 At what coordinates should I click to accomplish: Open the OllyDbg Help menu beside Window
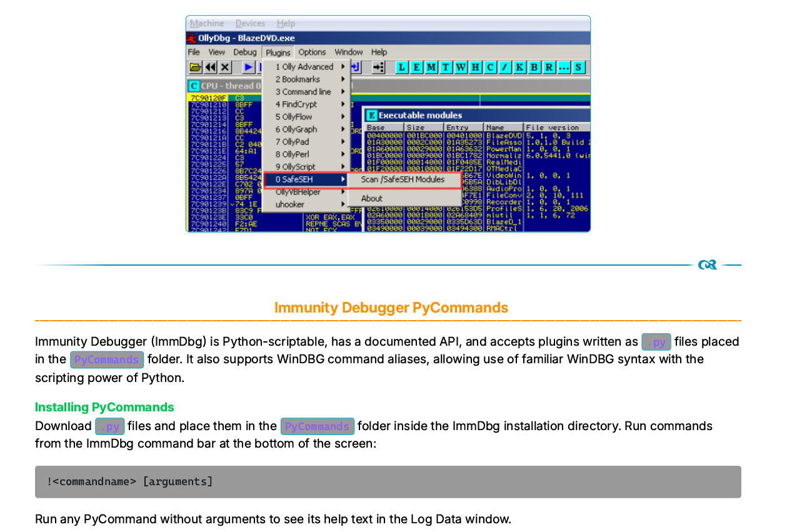[x=379, y=52]
